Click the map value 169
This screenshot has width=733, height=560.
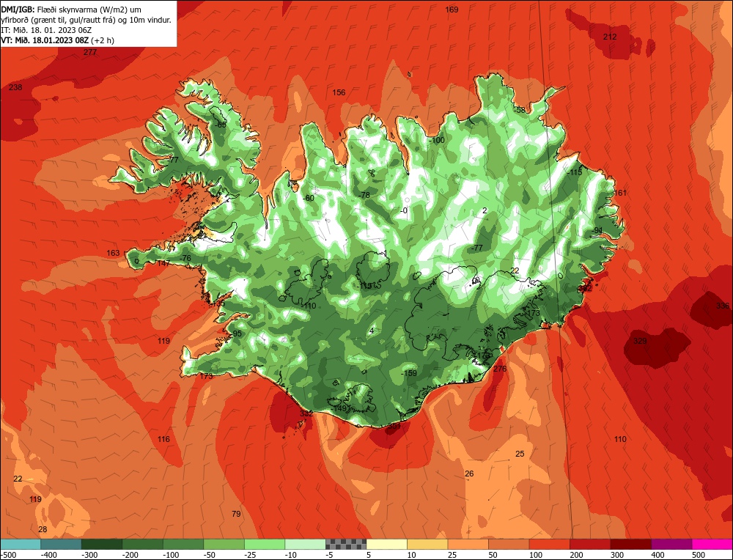452,10
